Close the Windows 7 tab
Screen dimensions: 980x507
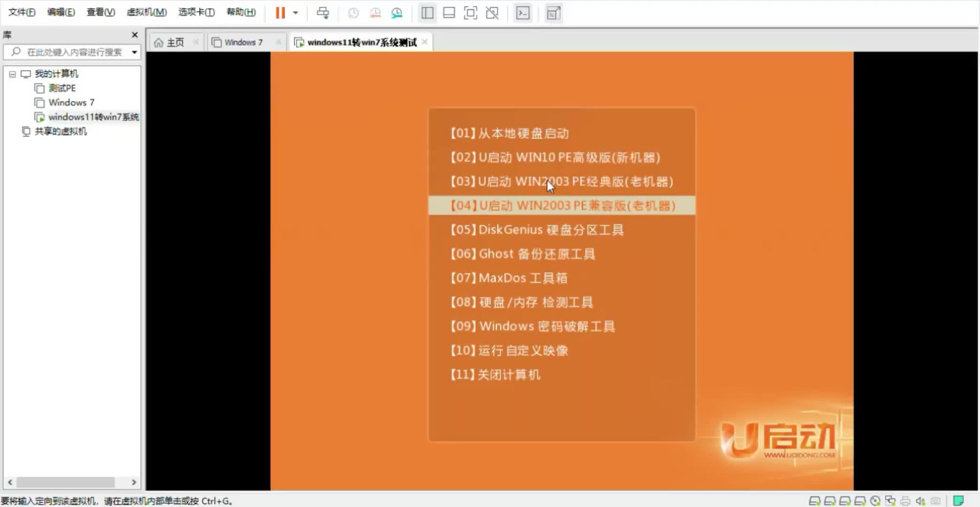pyautogui.click(x=278, y=42)
